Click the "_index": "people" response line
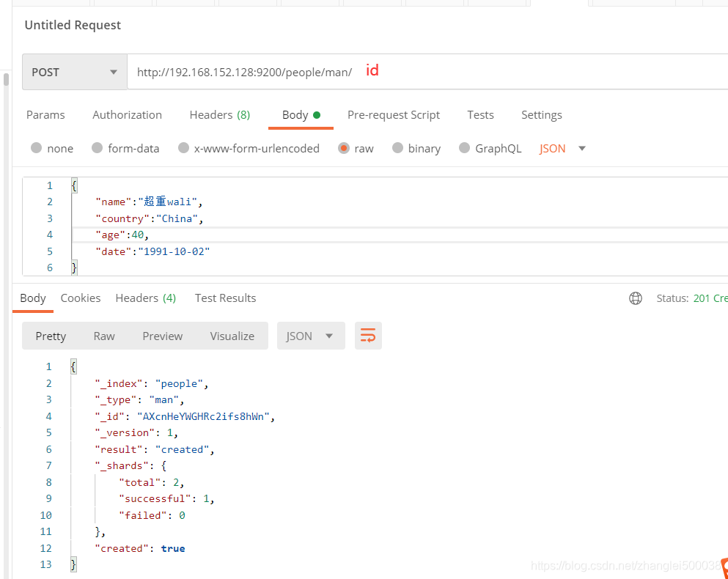Screen dimensions: 728x579 coord(152,383)
